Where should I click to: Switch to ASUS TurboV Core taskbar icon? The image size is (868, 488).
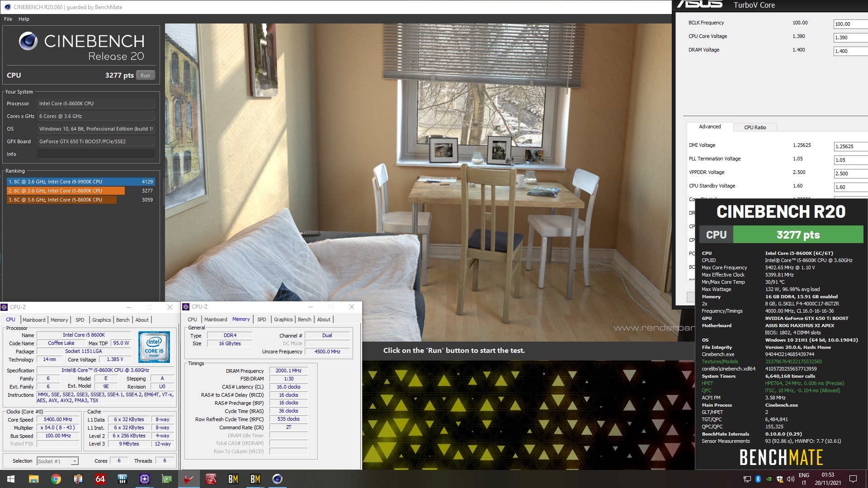click(189, 479)
